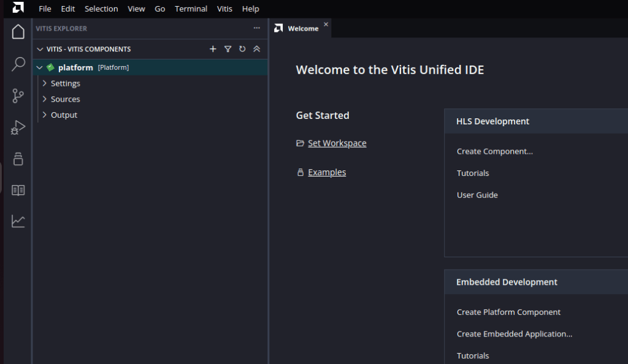The image size is (628, 364).
Task: Open the Source Control view
Action: [x=18, y=96]
